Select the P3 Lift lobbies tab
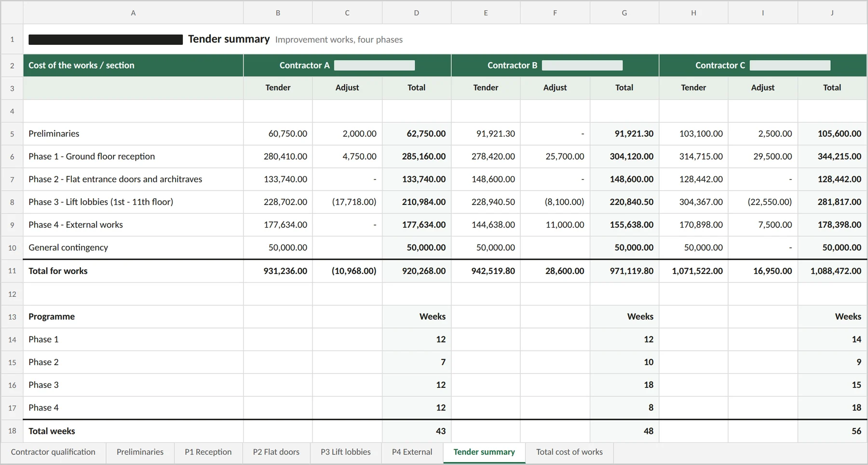 [346, 452]
